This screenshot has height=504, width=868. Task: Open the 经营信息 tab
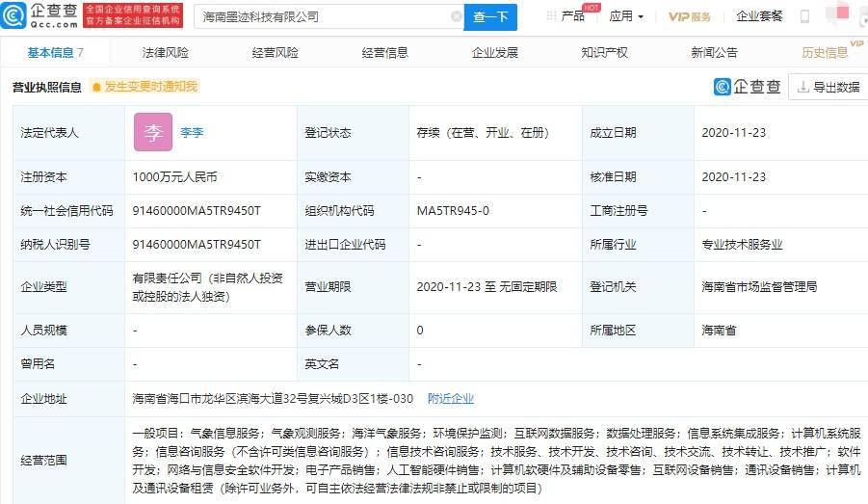point(384,53)
